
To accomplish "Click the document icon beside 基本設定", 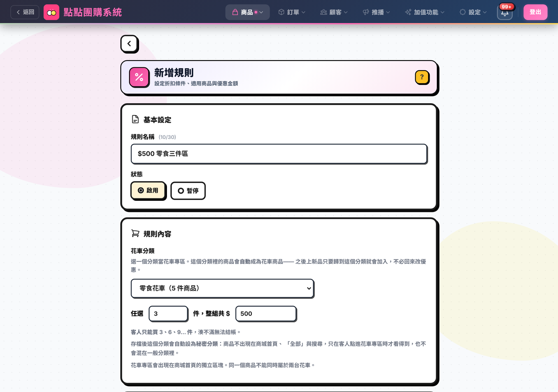I will tap(136, 120).
